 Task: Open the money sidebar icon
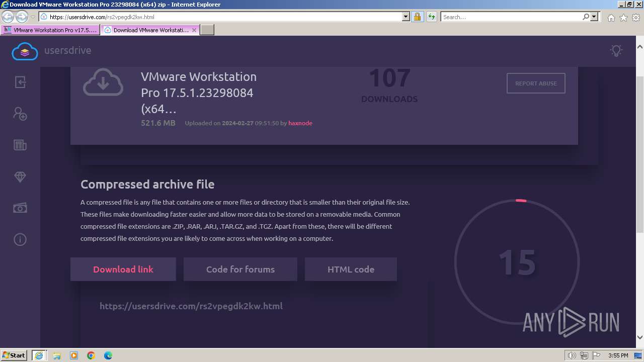[x=20, y=208]
